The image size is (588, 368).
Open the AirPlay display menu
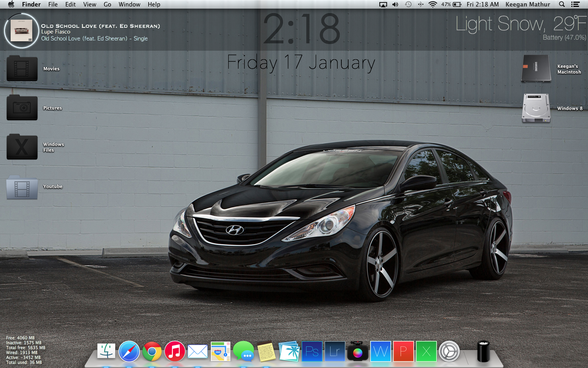[383, 4]
